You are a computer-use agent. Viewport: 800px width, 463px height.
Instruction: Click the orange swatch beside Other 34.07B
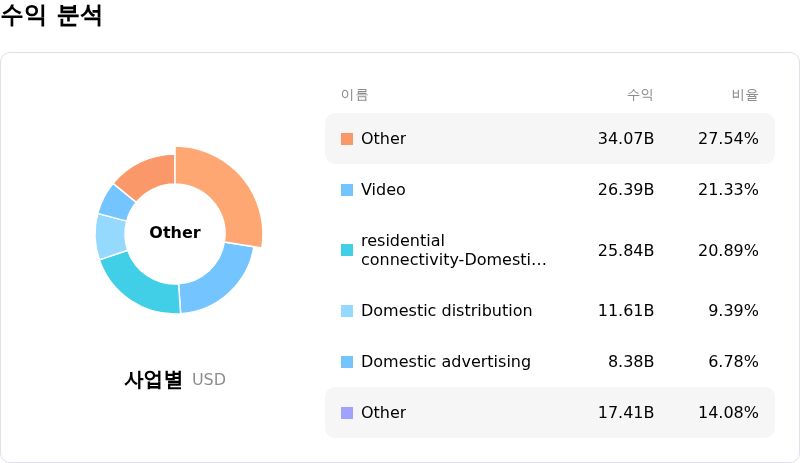click(346, 139)
